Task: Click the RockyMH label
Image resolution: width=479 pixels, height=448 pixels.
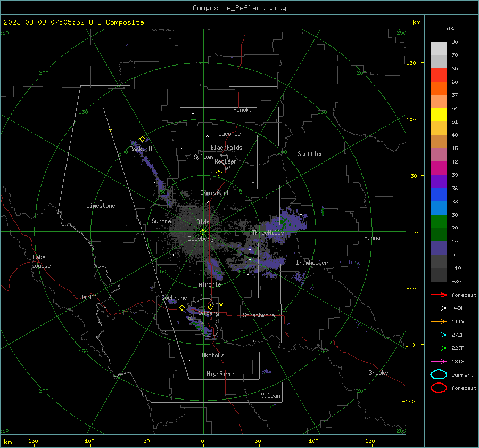Action: point(141,149)
